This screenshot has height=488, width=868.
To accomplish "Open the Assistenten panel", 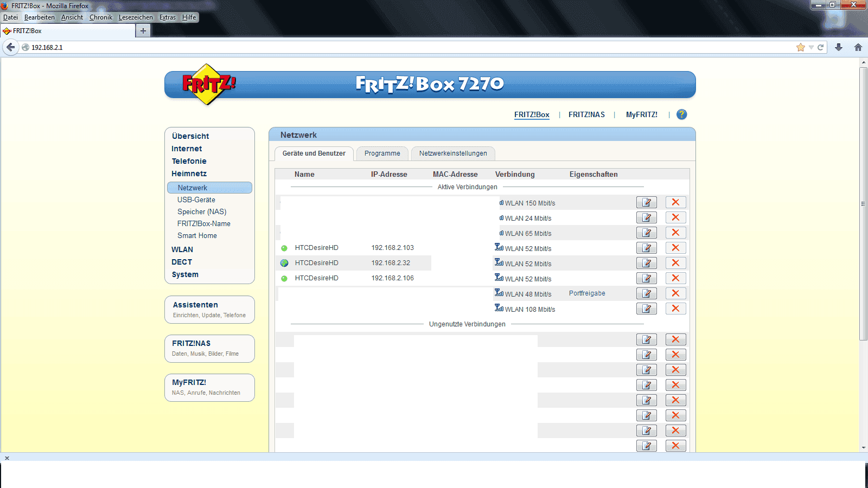I will (x=209, y=310).
